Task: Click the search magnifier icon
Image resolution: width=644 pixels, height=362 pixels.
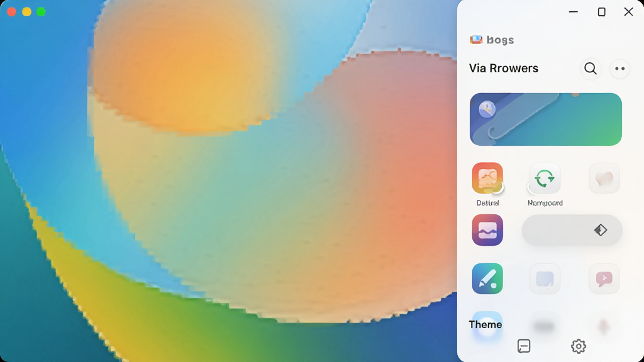Action: tap(590, 68)
